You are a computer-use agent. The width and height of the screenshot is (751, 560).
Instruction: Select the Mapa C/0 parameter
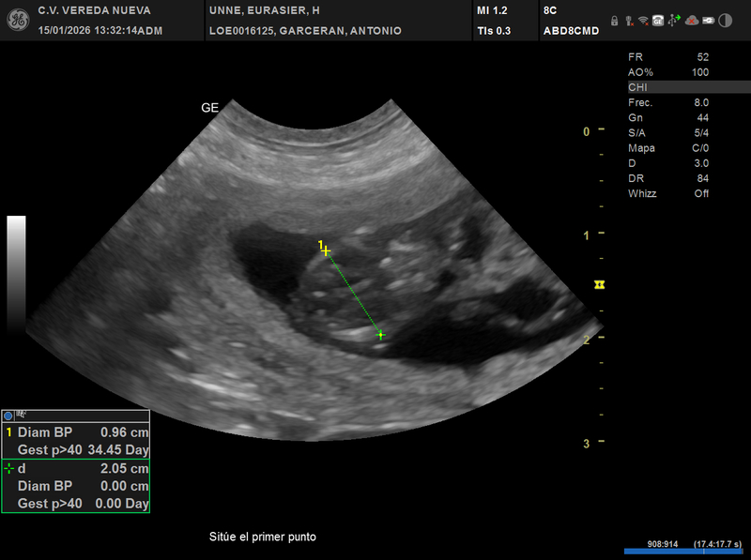(668, 148)
